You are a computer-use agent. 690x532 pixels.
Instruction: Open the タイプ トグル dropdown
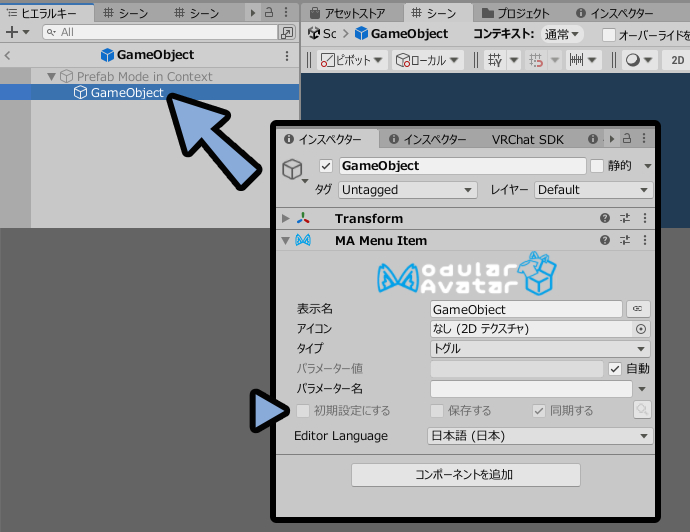(x=540, y=349)
